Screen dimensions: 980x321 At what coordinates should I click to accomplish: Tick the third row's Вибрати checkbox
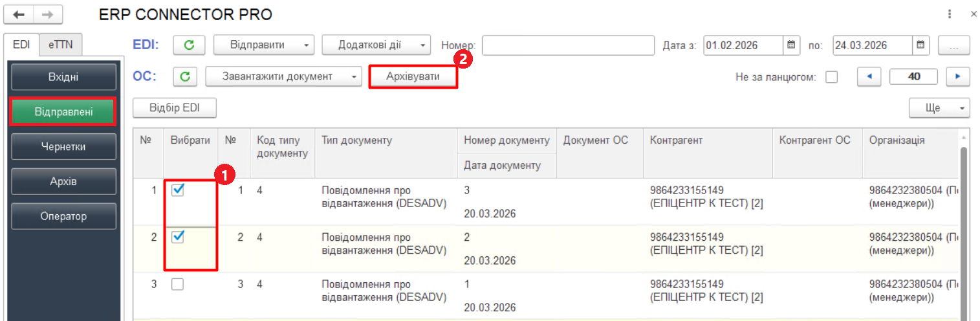[x=178, y=284]
